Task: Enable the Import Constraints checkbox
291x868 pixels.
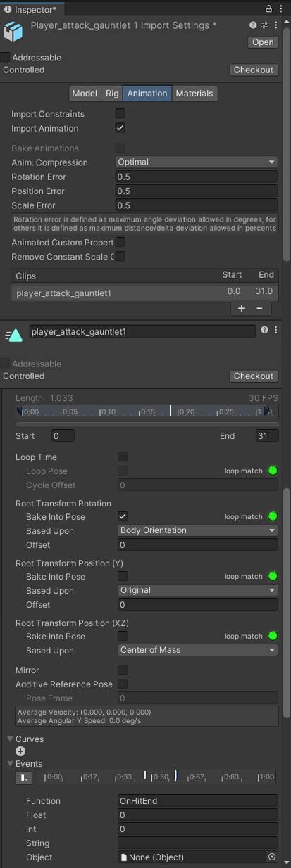Action: (120, 114)
